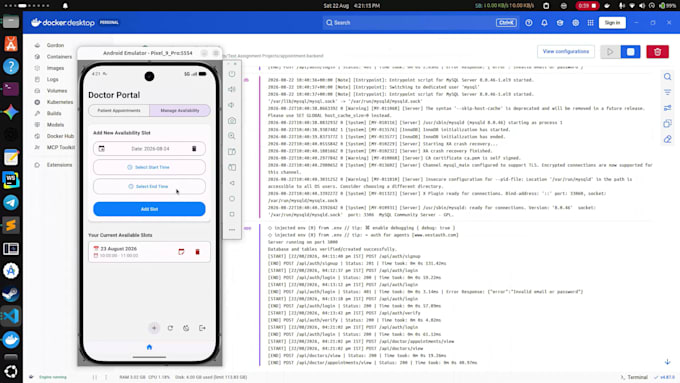This screenshot has width=680, height=383.
Task: Click emulator home circle icon
Action: click(x=232, y=199)
